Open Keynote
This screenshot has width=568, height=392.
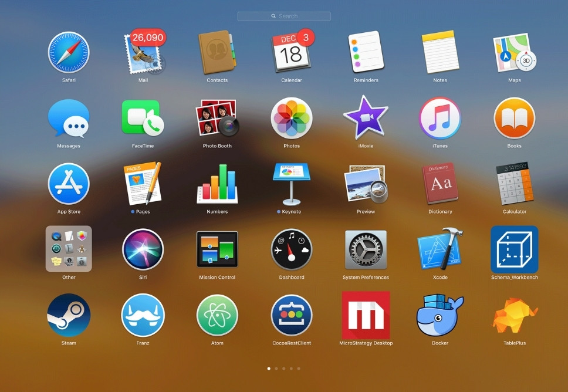[x=291, y=184]
